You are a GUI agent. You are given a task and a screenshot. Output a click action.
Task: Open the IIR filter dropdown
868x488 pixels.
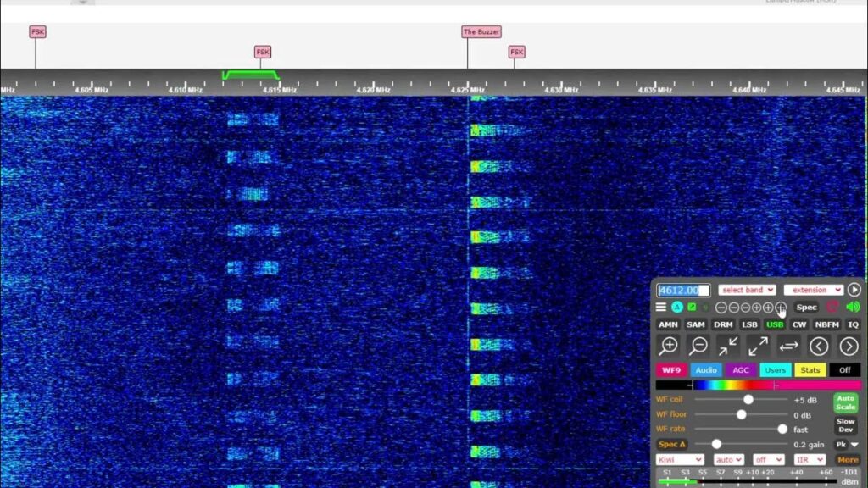810,460
